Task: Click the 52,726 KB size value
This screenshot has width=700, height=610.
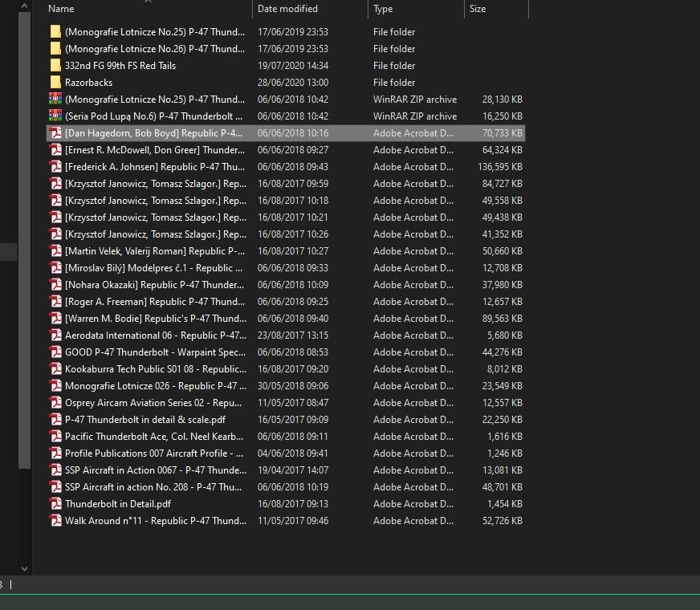Action: (503, 520)
